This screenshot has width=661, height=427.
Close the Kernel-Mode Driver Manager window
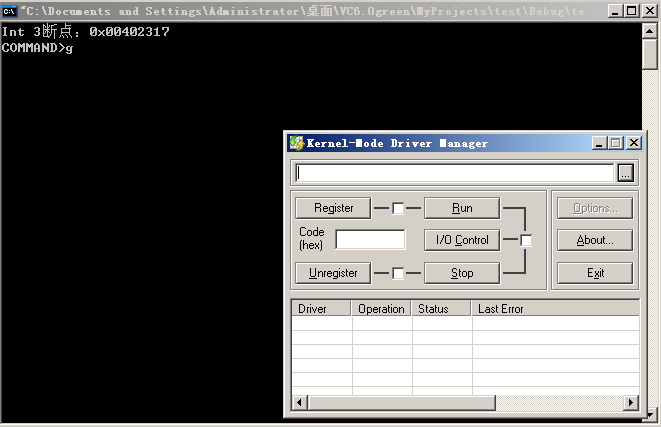(x=633, y=143)
